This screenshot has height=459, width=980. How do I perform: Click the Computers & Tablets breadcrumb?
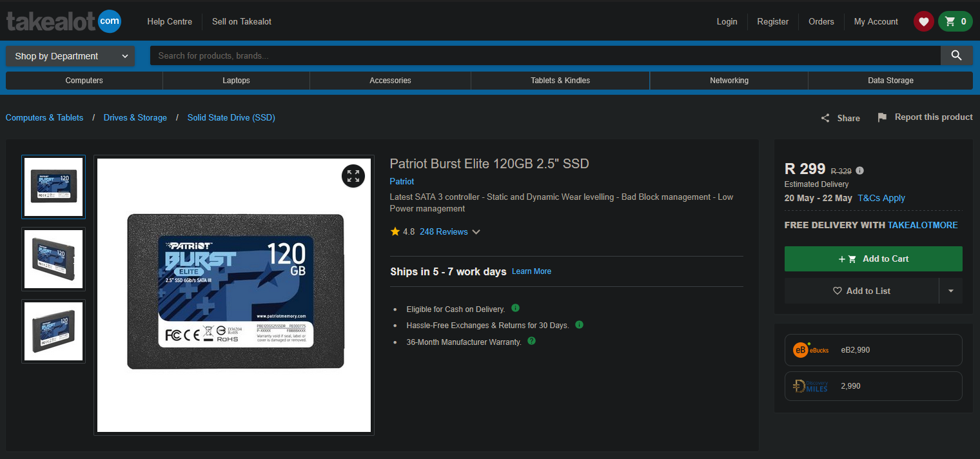point(44,117)
